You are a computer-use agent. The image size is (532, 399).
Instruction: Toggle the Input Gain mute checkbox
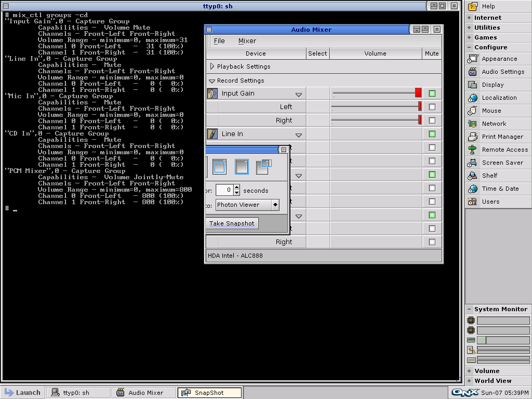click(x=432, y=94)
